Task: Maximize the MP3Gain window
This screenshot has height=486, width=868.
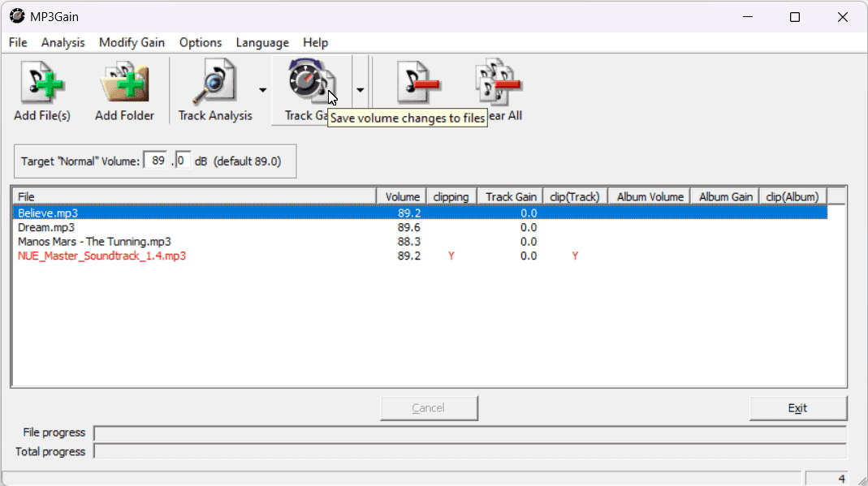Action: 795,16
